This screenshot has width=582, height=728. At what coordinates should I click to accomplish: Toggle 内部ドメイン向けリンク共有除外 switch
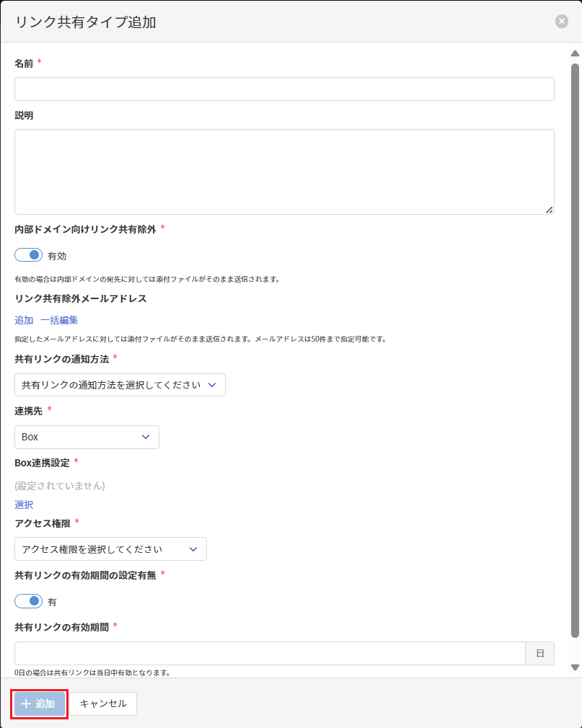click(x=29, y=255)
